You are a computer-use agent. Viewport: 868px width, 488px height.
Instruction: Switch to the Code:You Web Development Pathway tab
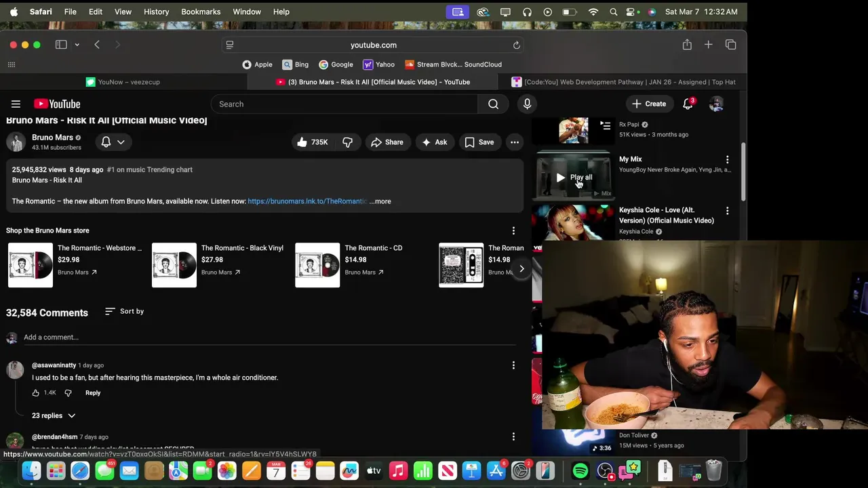(623, 82)
